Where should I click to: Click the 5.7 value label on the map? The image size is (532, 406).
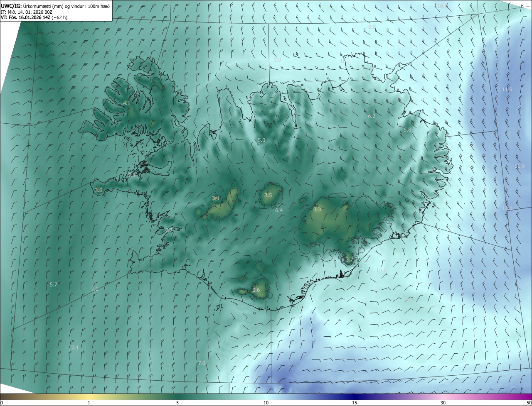tap(54, 284)
